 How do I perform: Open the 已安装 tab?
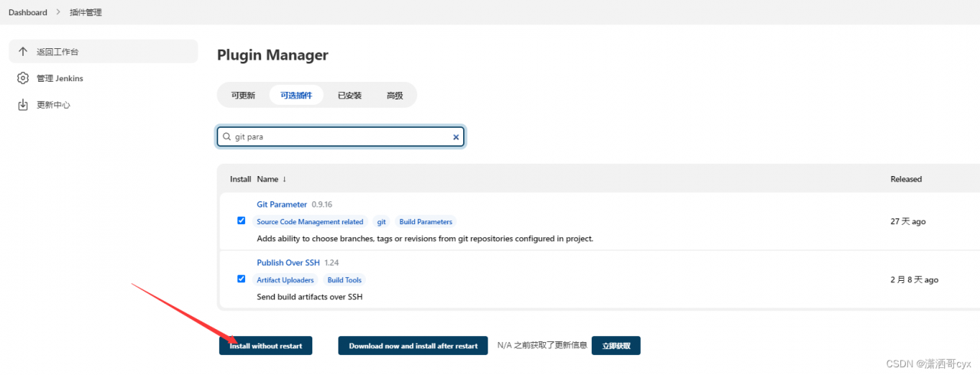[349, 96]
